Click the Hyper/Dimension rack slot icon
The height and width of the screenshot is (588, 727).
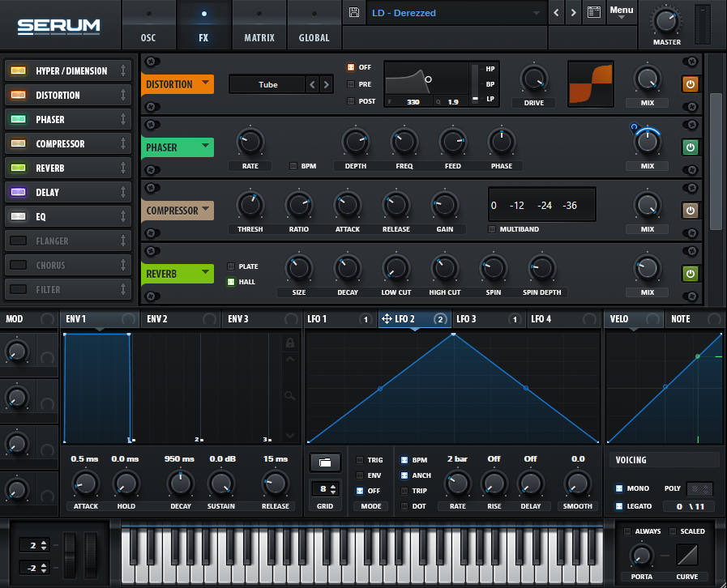tap(19, 70)
